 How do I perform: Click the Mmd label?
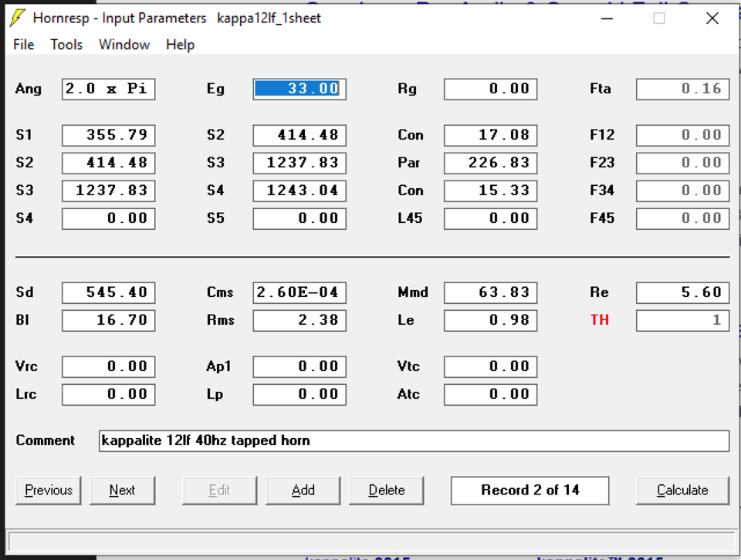coord(413,292)
